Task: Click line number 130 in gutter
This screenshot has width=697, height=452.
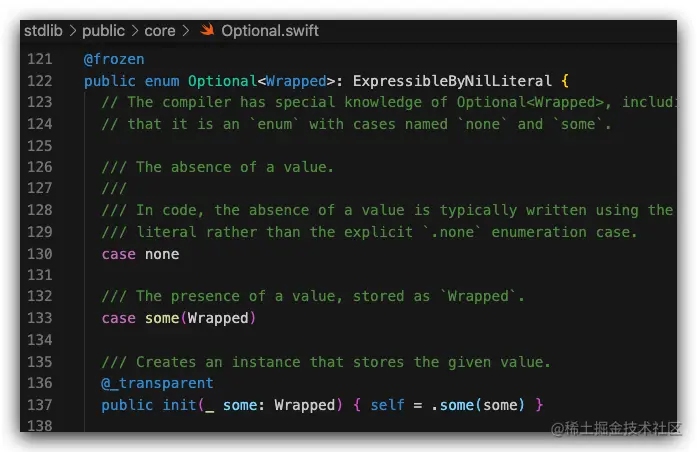Action: 40,254
